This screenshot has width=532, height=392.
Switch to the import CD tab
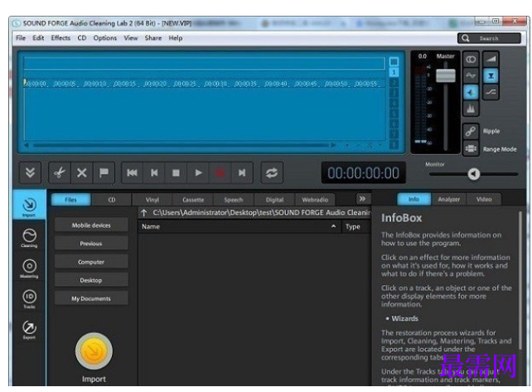pos(112,200)
